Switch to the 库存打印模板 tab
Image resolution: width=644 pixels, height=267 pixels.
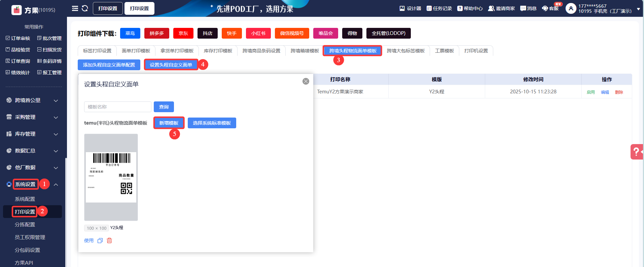click(x=218, y=51)
